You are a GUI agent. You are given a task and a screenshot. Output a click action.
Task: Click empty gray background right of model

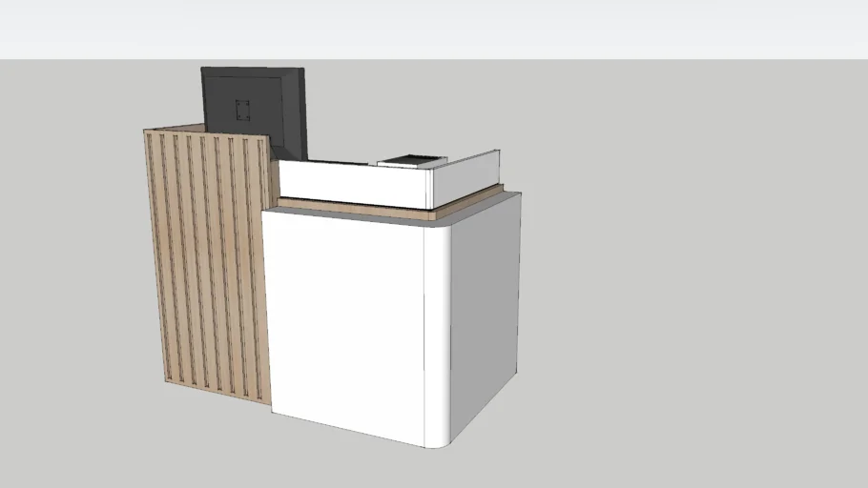(x=687, y=286)
